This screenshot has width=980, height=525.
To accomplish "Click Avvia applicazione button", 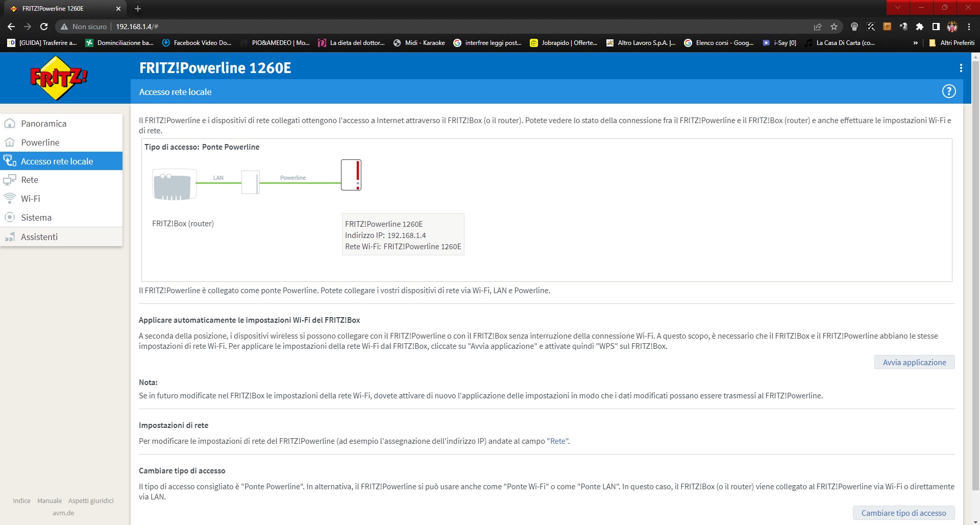I will point(914,362).
